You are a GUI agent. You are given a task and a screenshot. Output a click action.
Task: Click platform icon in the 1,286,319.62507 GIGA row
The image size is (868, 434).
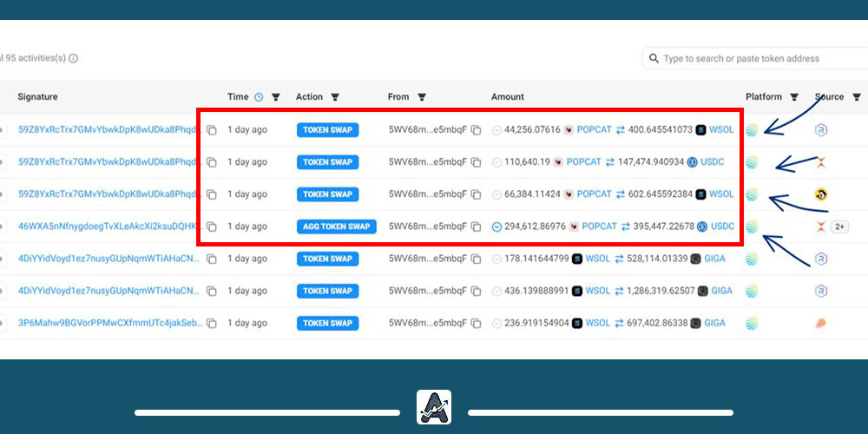[x=752, y=291]
